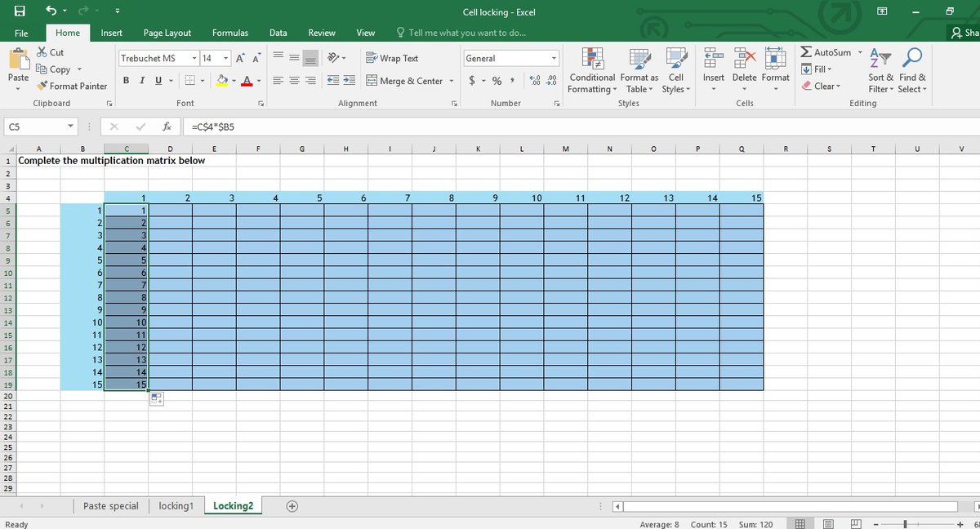
Task: Click the Orientation text angle icon
Action: tap(334, 58)
